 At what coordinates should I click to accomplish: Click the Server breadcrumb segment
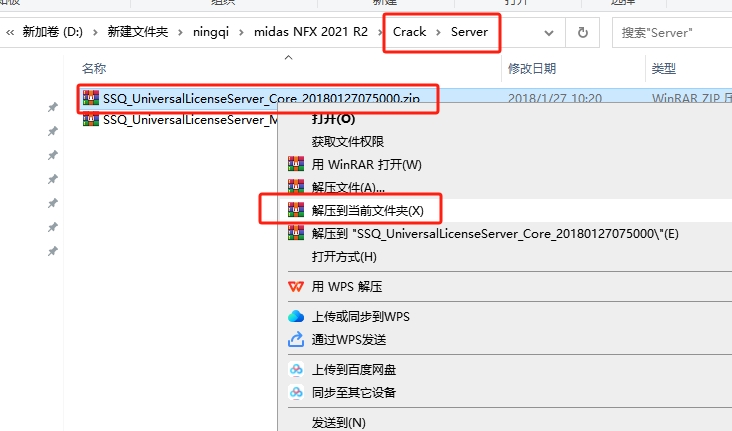469,32
